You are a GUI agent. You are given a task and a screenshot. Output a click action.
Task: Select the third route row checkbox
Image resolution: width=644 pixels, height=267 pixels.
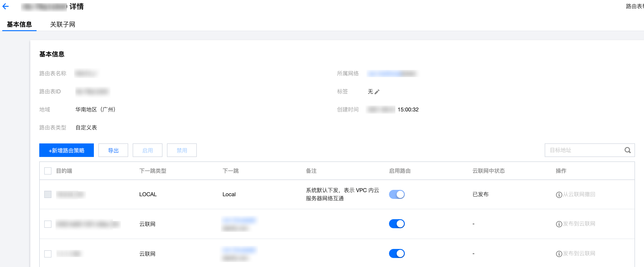48,254
